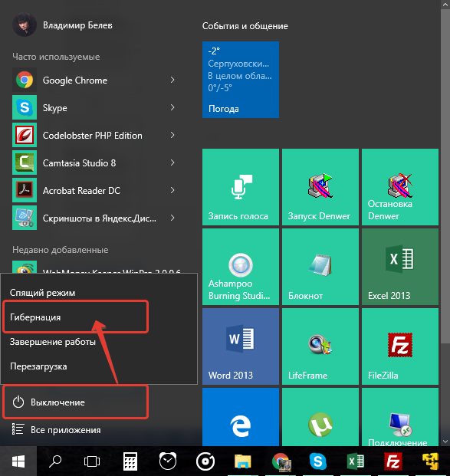Viewport: 450px width, 476px height.
Task: Open the LifeFrame tile
Action: tap(320, 346)
